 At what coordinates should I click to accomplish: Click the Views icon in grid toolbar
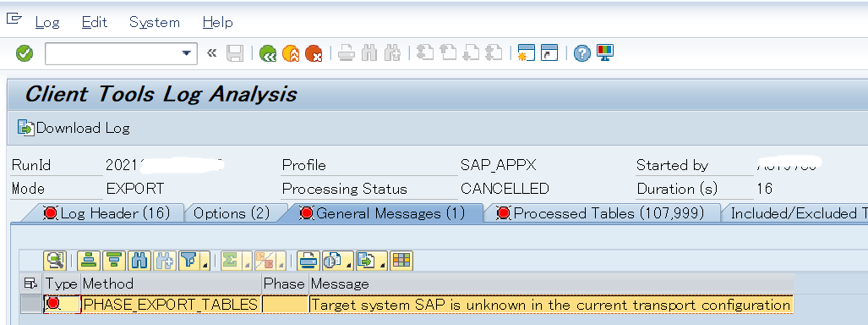coord(333,260)
